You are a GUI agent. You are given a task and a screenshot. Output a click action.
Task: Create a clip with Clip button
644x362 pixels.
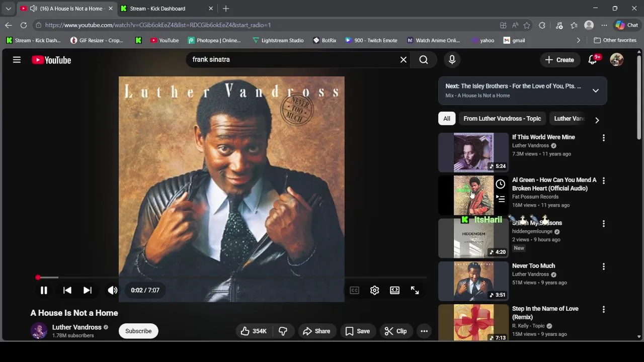coord(396,331)
